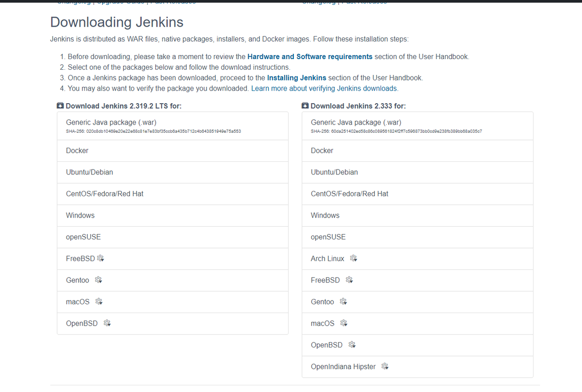Screen dimensions: 582x392
Task: Select Windows package for 2.333 release
Action: 418,215
